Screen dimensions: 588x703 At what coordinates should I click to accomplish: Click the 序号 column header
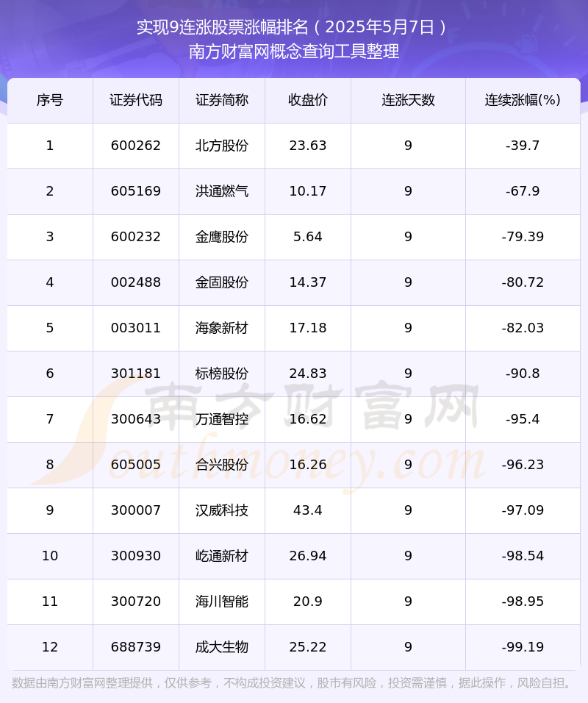(50, 100)
